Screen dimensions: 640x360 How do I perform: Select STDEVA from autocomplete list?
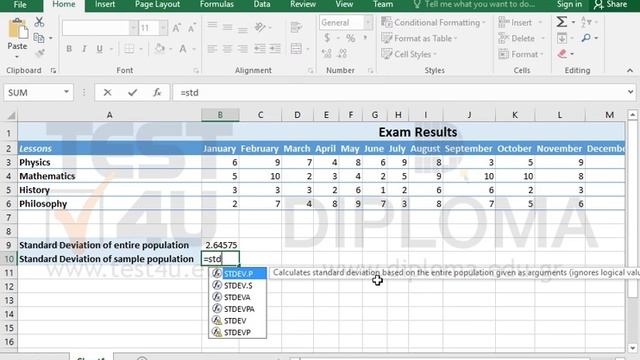click(x=238, y=297)
